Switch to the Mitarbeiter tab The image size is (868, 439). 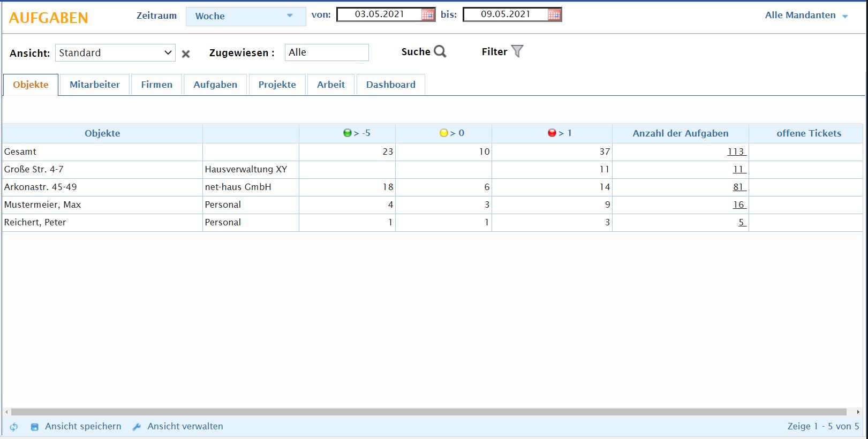[95, 85]
